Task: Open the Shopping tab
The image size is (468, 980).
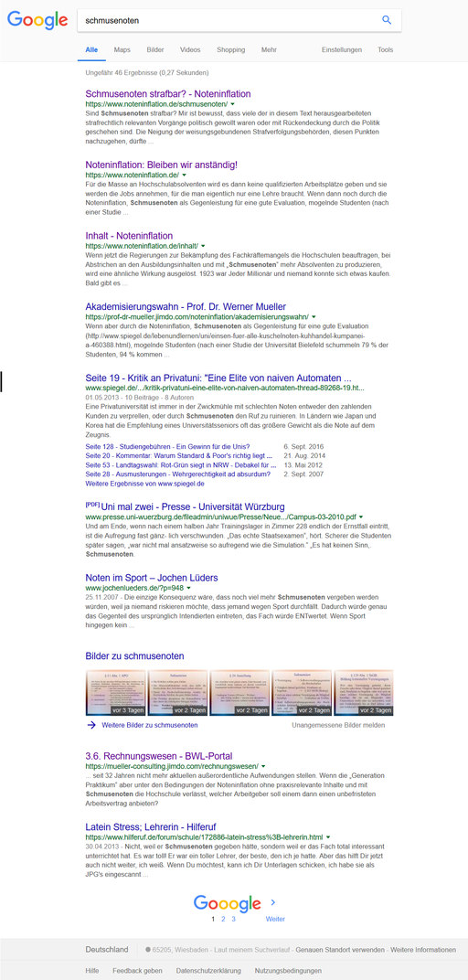Action: (x=230, y=49)
